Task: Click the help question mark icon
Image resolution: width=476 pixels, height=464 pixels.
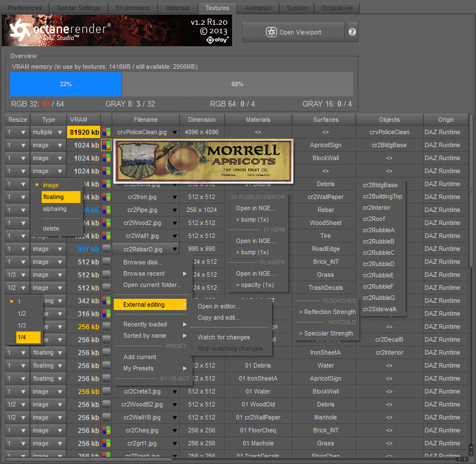Action: [352, 32]
